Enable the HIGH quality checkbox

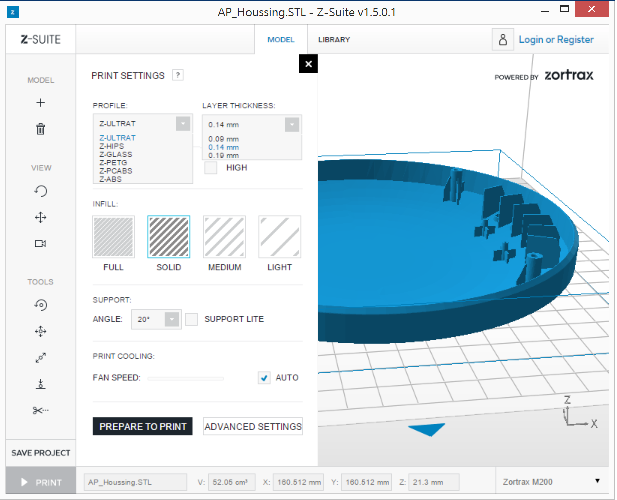point(211,168)
